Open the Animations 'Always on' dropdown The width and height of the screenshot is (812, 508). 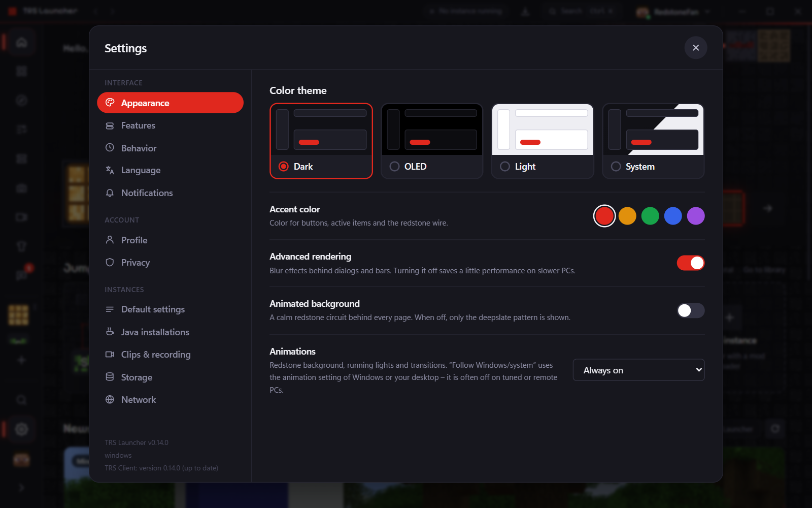[x=638, y=370]
